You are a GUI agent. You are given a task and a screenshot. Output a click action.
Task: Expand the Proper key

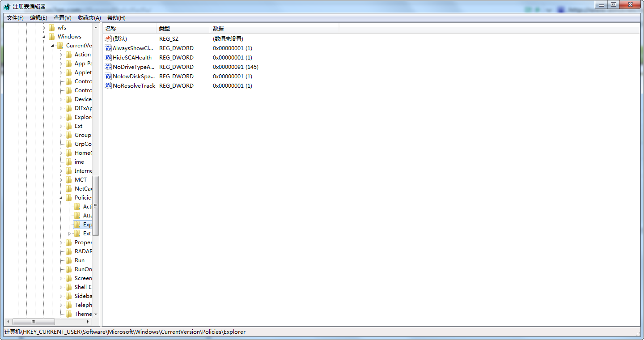tap(61, 242)
